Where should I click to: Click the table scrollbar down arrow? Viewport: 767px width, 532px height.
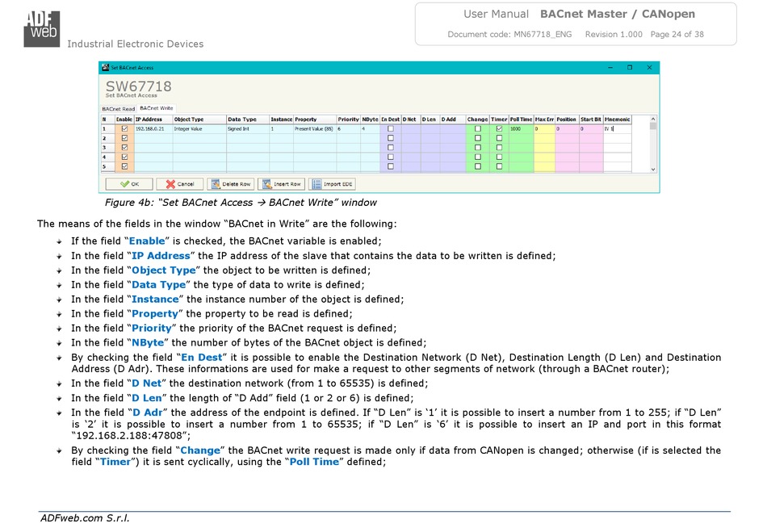tap(652, 170)
